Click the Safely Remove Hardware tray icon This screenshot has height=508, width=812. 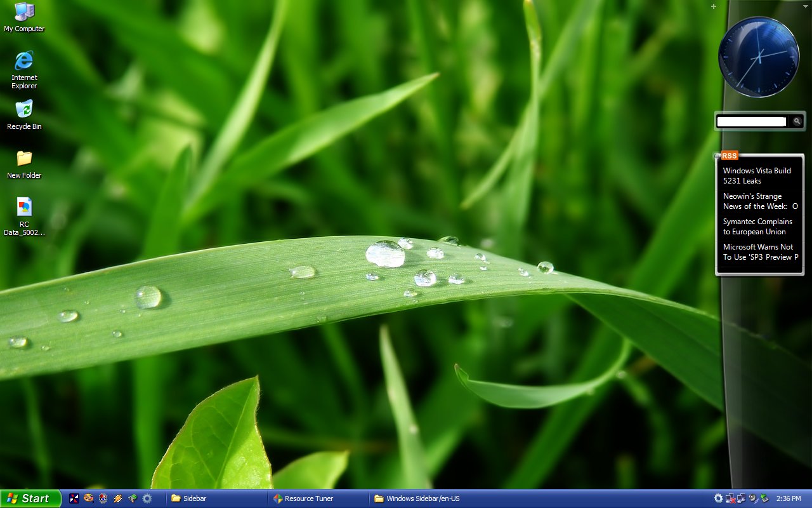click(764, 498)
